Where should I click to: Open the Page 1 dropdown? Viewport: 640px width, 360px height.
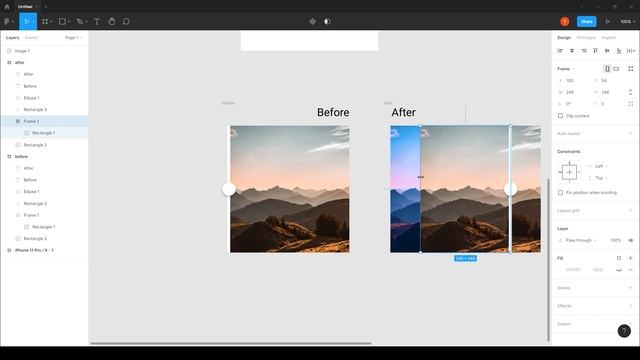tap(73, 38)
